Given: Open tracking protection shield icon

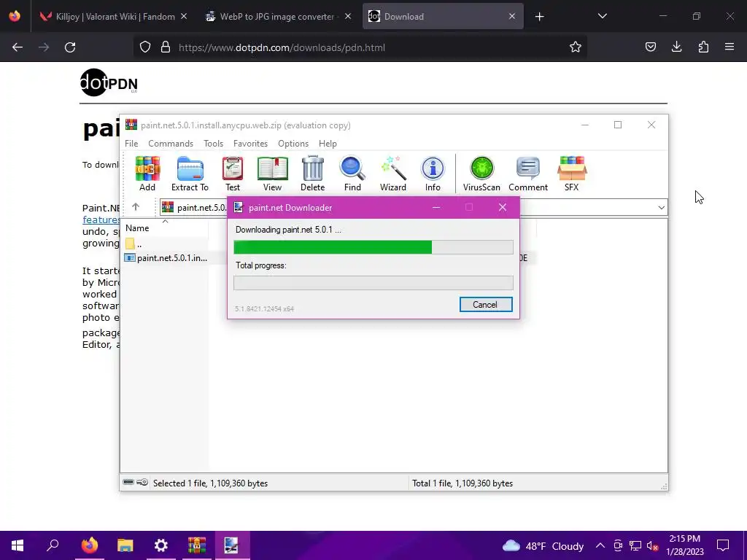Looking at the screenshot, I should coord(145,47).
